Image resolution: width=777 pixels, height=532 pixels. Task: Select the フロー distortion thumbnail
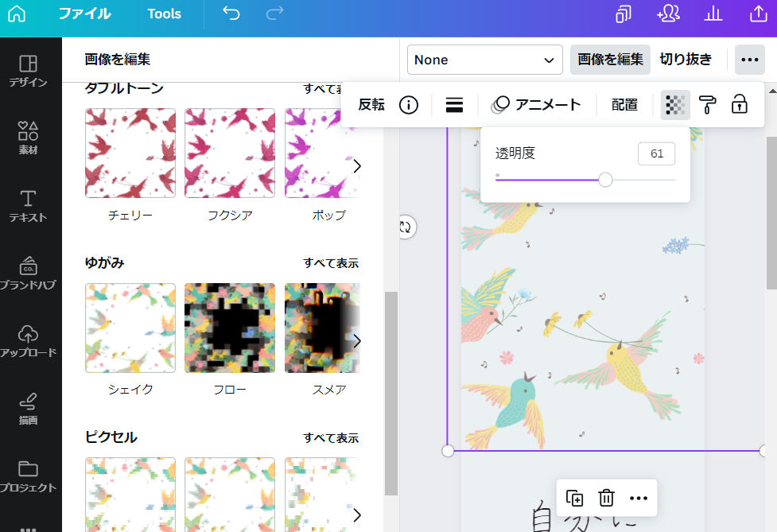(x=230, y=328)
